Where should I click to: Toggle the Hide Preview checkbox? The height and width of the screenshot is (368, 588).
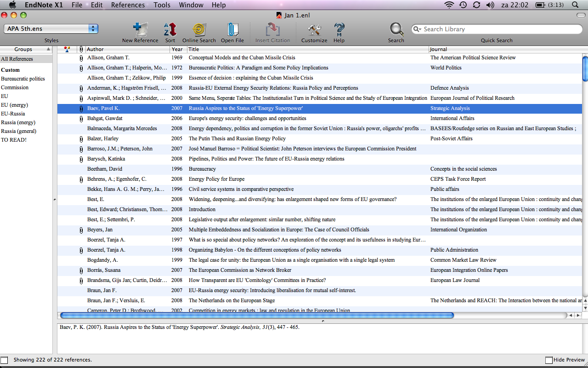549,360
